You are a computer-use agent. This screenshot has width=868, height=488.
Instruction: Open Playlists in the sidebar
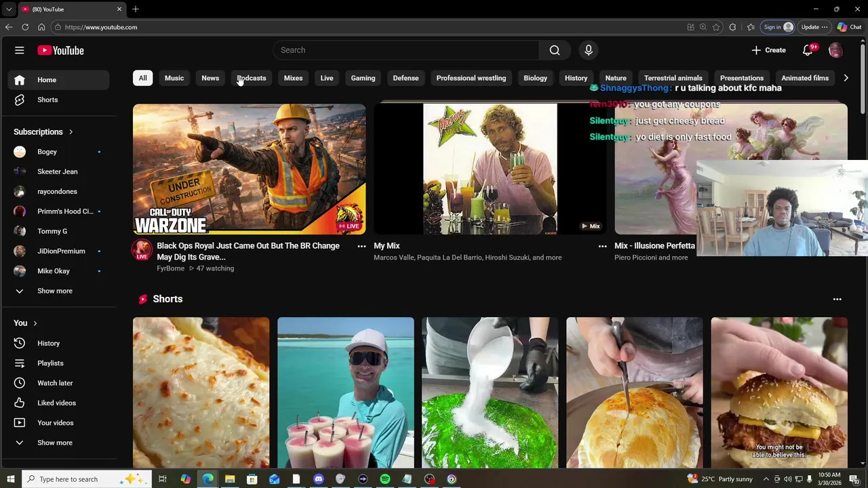pos(58,363)
